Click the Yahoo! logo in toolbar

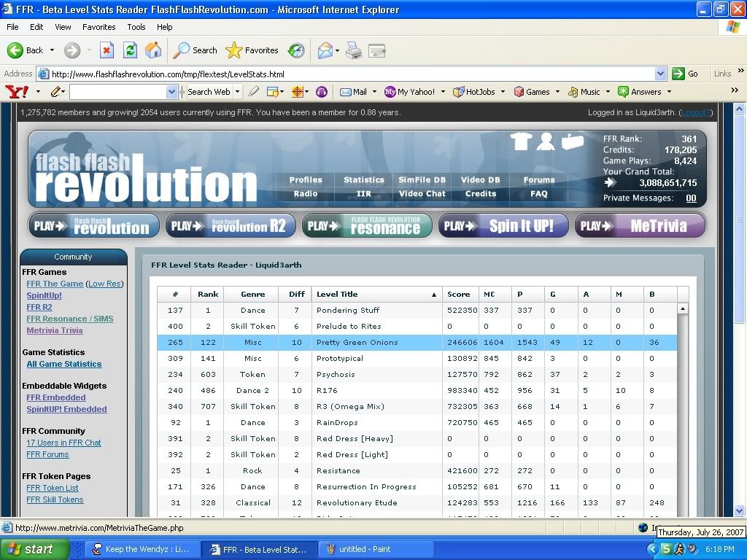tap(16, 92)
